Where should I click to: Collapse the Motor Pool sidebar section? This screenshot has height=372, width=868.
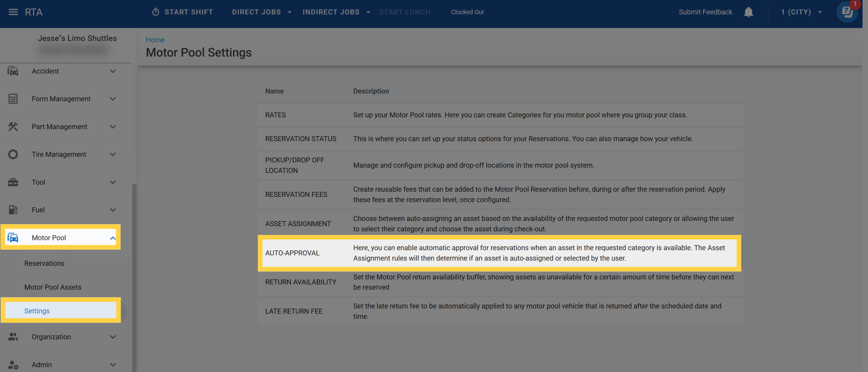click(112, 238)
